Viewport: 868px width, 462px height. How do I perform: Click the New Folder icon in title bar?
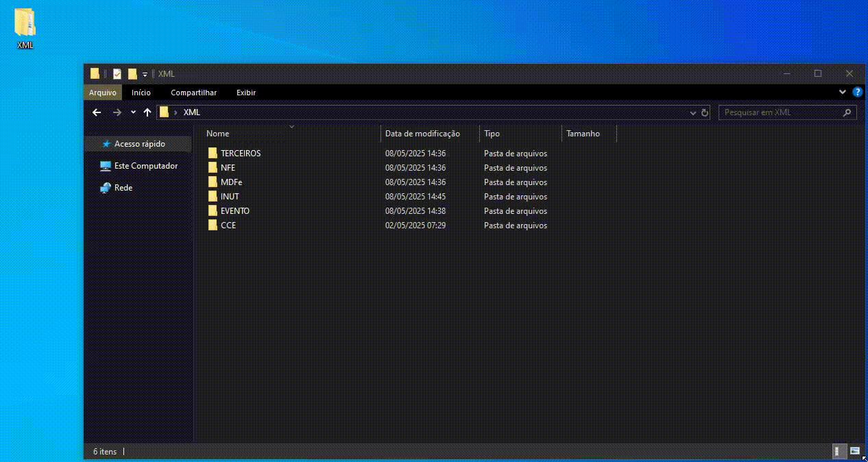coord(132,74)
